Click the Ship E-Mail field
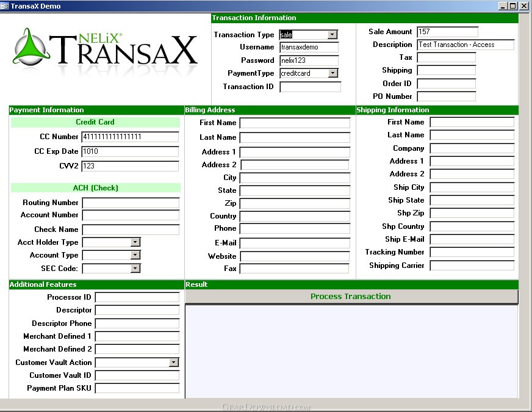Image resolution: width=532 pixels, height=412 pixels. tap(472, 239)
